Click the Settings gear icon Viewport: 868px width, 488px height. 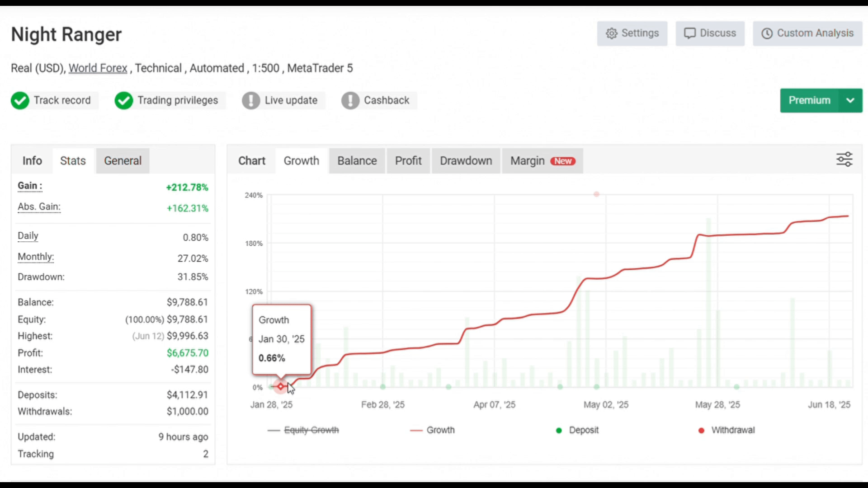click(x=612, y=33)
